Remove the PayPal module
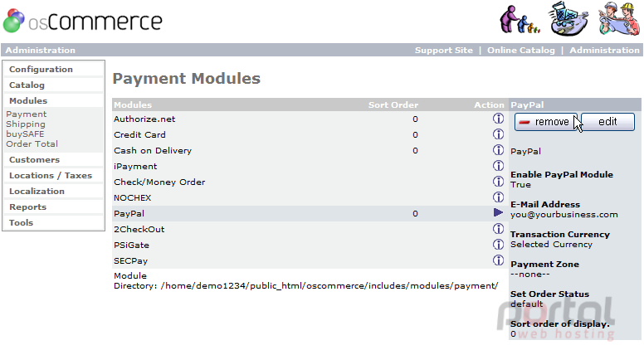Image resolution: width=644 pixels, height=350 pixels. pyautogui.click(x=546, y=122)
